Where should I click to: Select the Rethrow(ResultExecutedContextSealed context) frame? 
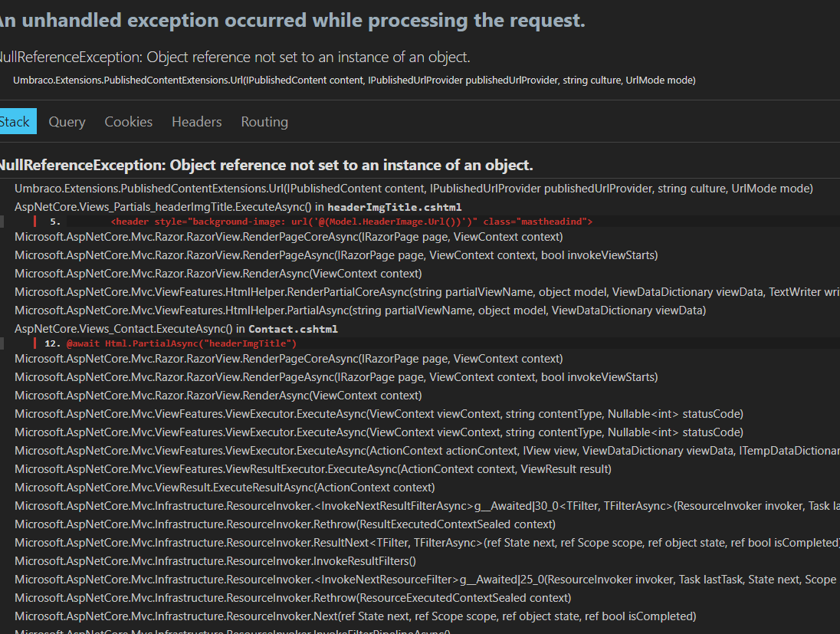pos(285,524)
